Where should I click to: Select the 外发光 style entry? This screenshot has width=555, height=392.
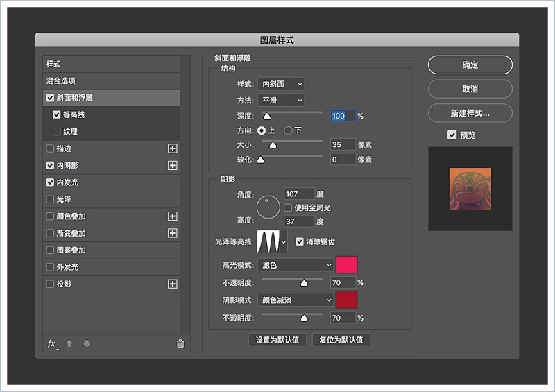point(67,267)
